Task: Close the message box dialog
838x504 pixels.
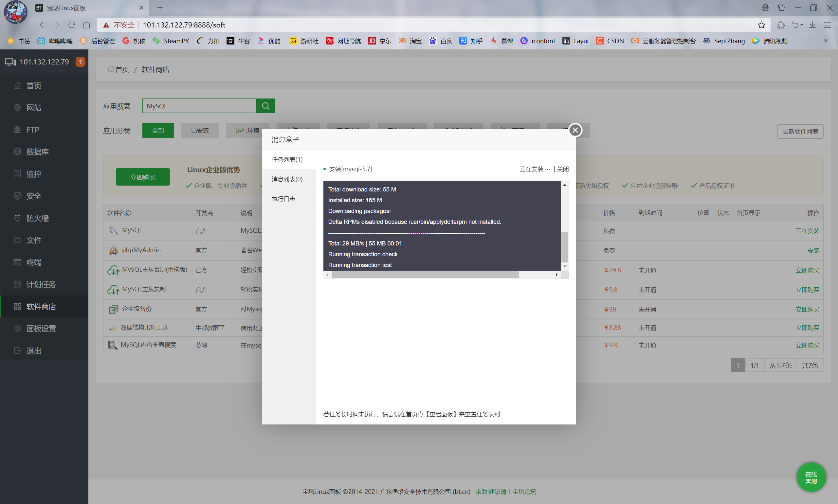Action: tap(575, 130)
